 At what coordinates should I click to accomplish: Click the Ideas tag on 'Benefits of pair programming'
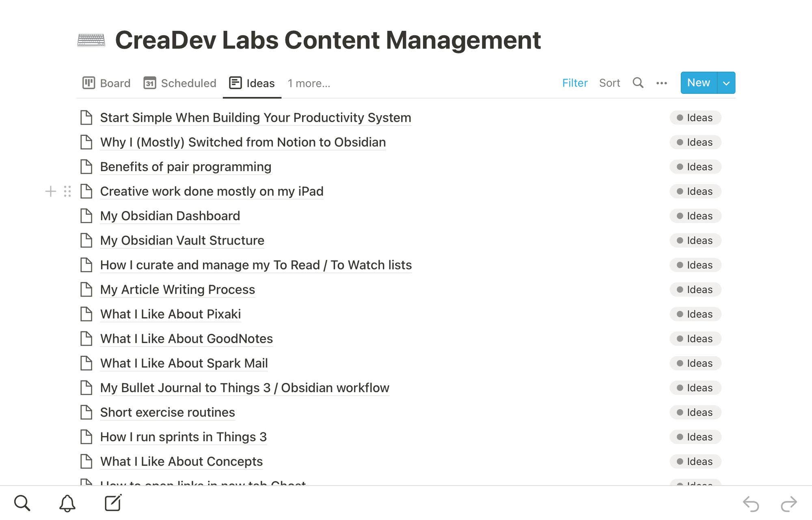[x=695, y=167]
